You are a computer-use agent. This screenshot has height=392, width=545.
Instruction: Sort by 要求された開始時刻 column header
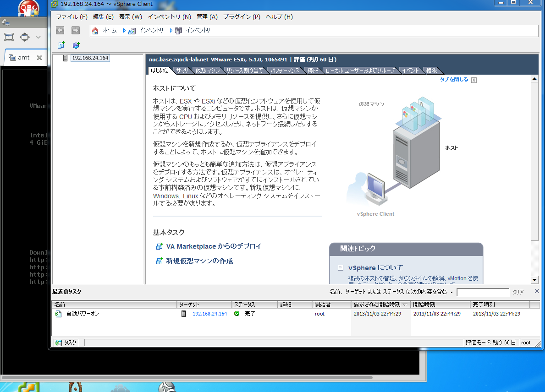pos(380,305)
